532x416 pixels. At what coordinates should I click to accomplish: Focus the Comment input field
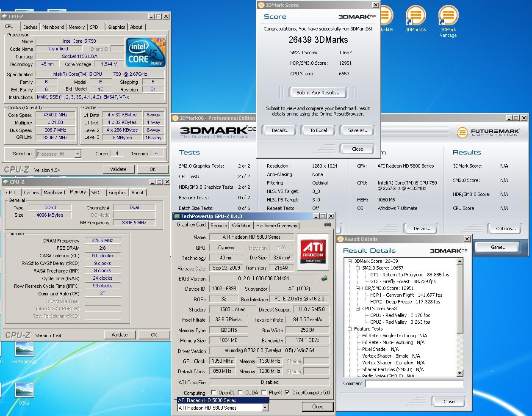tap(414, 383)
